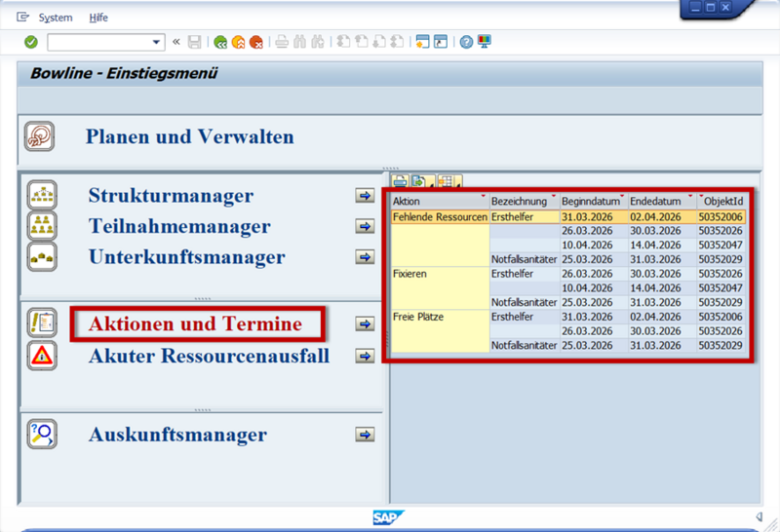780x532 pixels.
Task: Click the Previous Page icon
Action: pos(362,42)
